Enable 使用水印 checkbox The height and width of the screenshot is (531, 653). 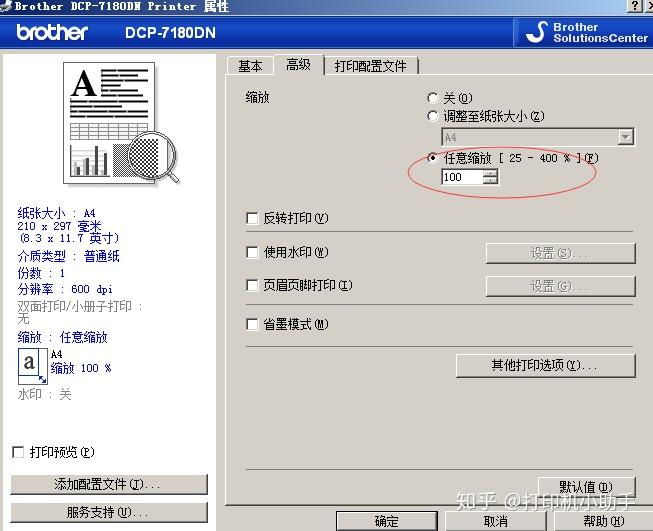pyautogui.click(x=252, y=252)
